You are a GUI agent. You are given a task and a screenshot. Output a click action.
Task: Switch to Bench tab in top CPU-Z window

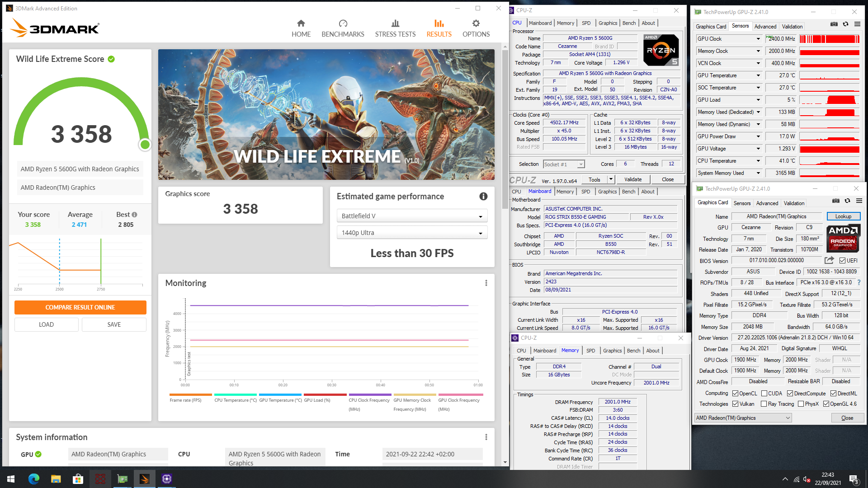[x=629, y=23]
